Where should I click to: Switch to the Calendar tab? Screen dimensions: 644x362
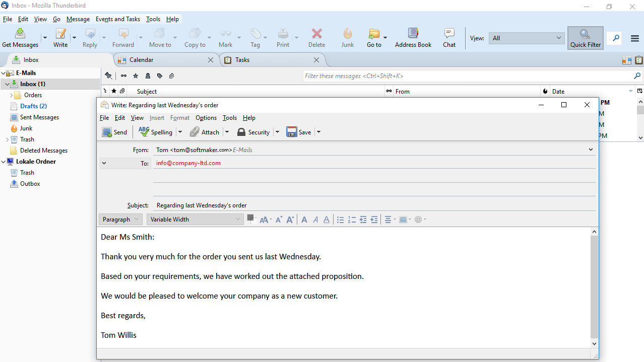pos(165,60)
